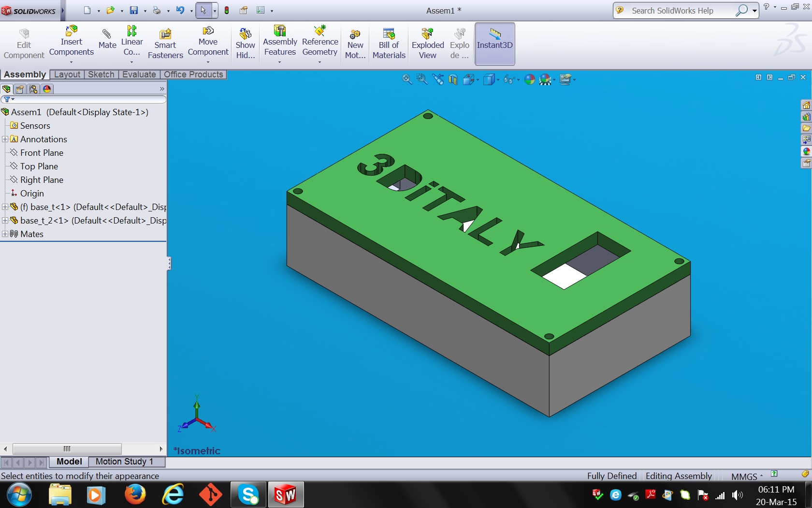The image size is (812, 508).
Task: Switch to the Sketch tab
Action: pyautogui.click(x=101, y=75)
